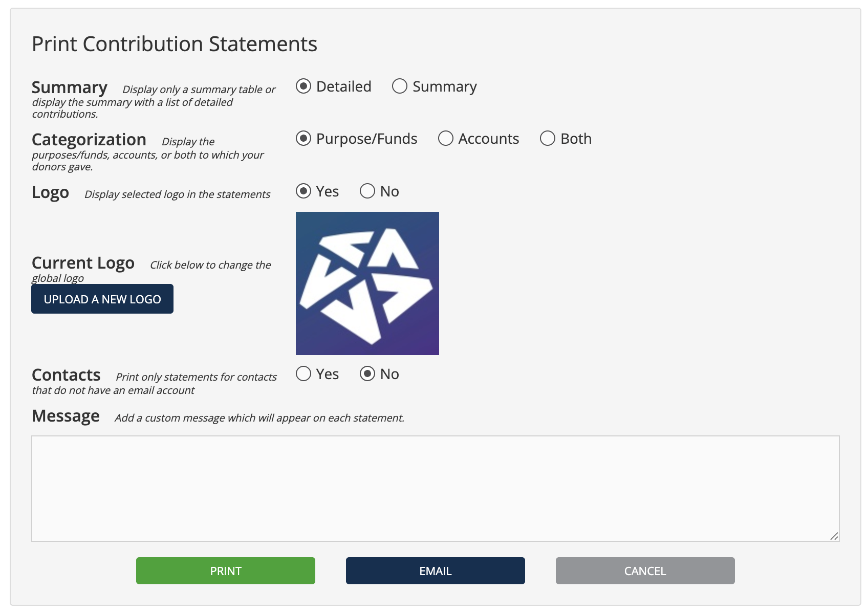Choose the Summary statement option

click(x=400, y=86)
